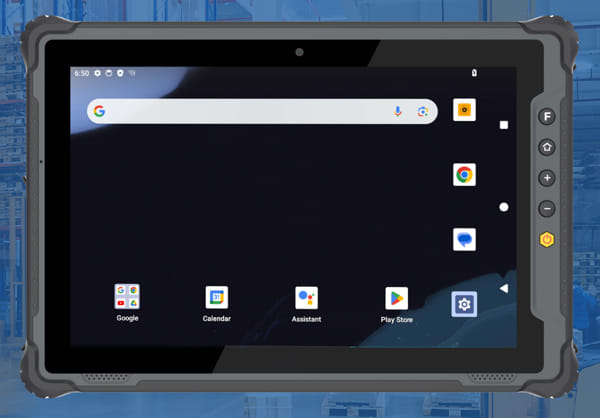Click the battery status icon
This screenshot has width=600, height=418.
(474, 73)
